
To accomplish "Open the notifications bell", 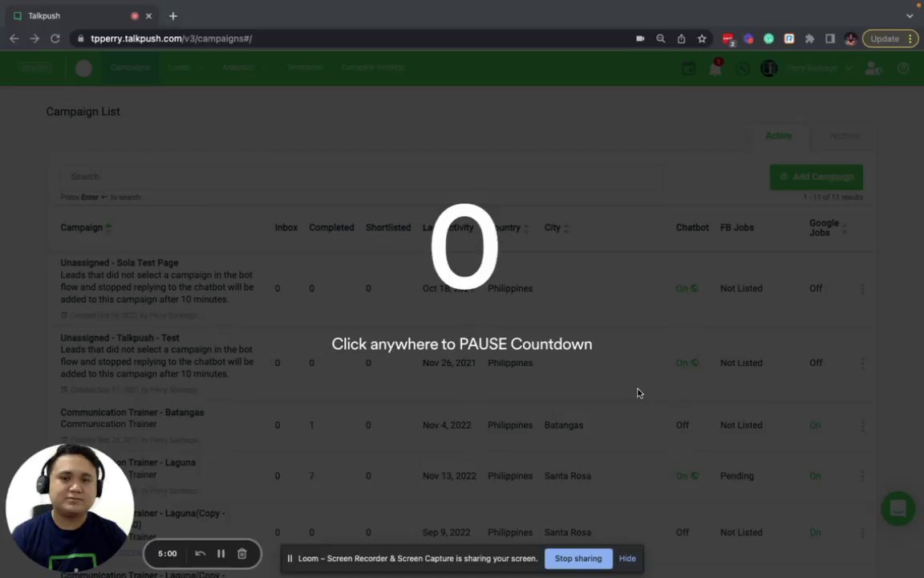I will (x=715, y=68).
